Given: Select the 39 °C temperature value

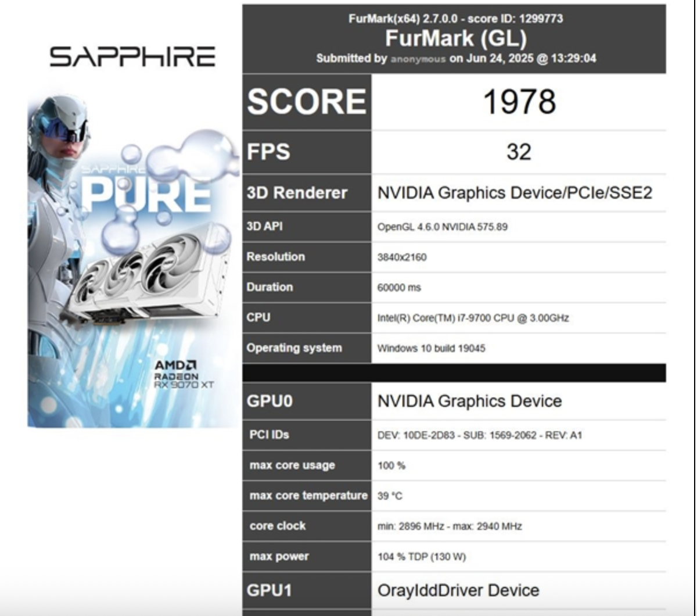Looking at the screenshot, I should tap(390, 496).
